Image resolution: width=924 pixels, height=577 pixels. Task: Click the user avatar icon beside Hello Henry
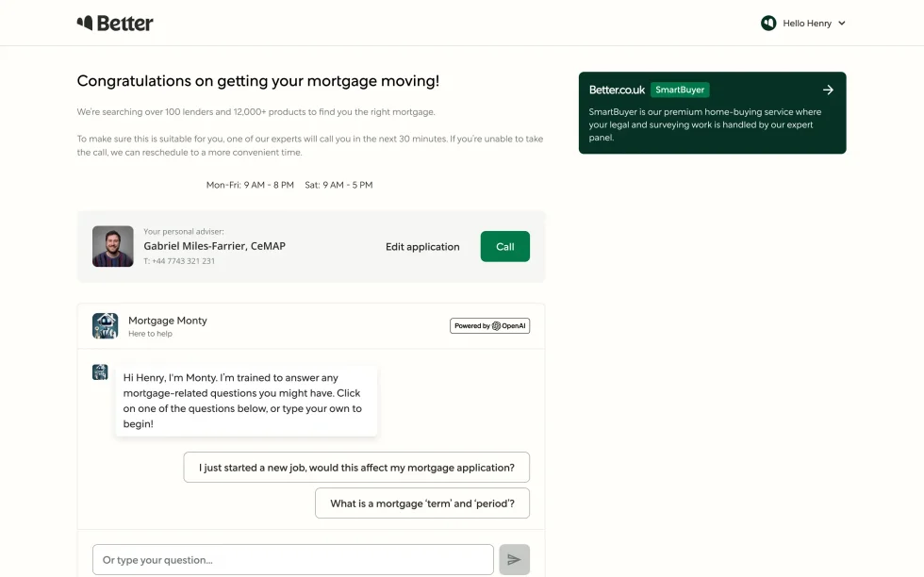point(768,23)
